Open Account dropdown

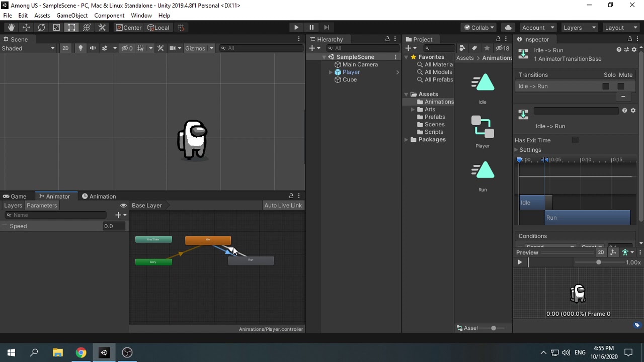pyautogui.click(x=538, y=28)
